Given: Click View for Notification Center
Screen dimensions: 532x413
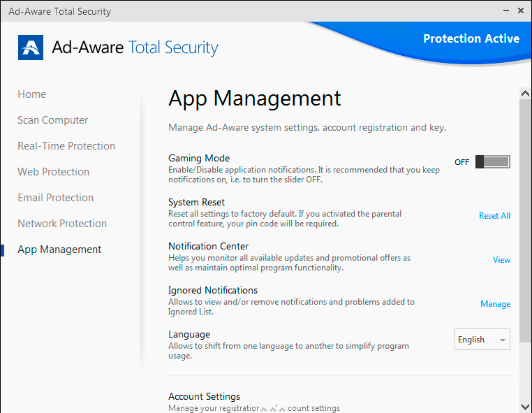Looking at the screenshot, I should point(501,260).
